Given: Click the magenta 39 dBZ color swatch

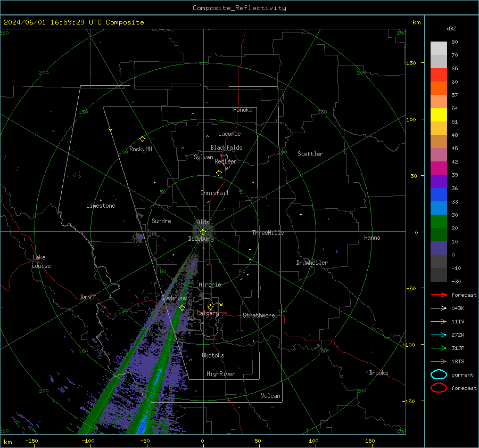Looking at the screenshot, I should point(439,168).
